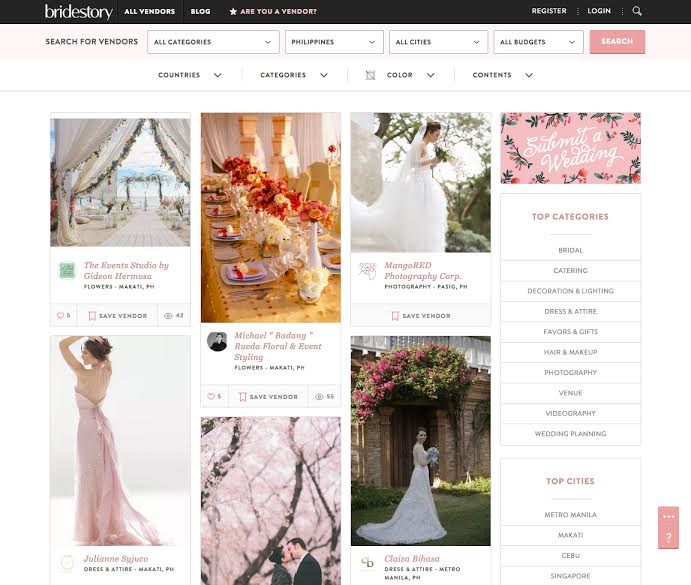Click the search magnifier icon in header
The image size is (691, 585).
tap(637, 11)
